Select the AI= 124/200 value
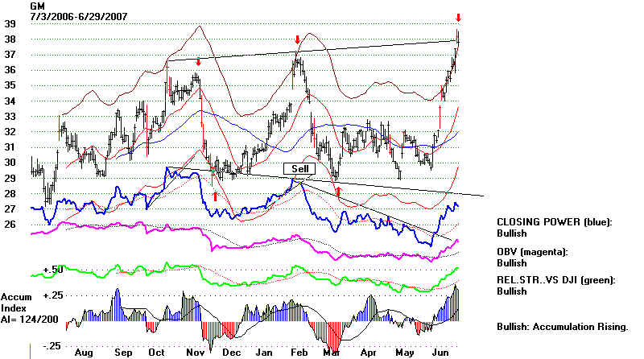This screenshot has height=359, width=644. 30,320
